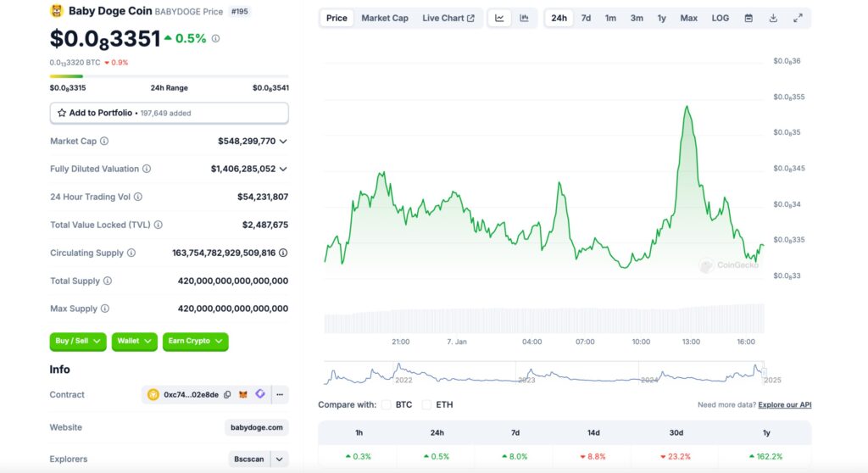Viewport: 868px width, 473px height.
Task: Show Max Supply info tooltip
Action: [x=104, y=309]
